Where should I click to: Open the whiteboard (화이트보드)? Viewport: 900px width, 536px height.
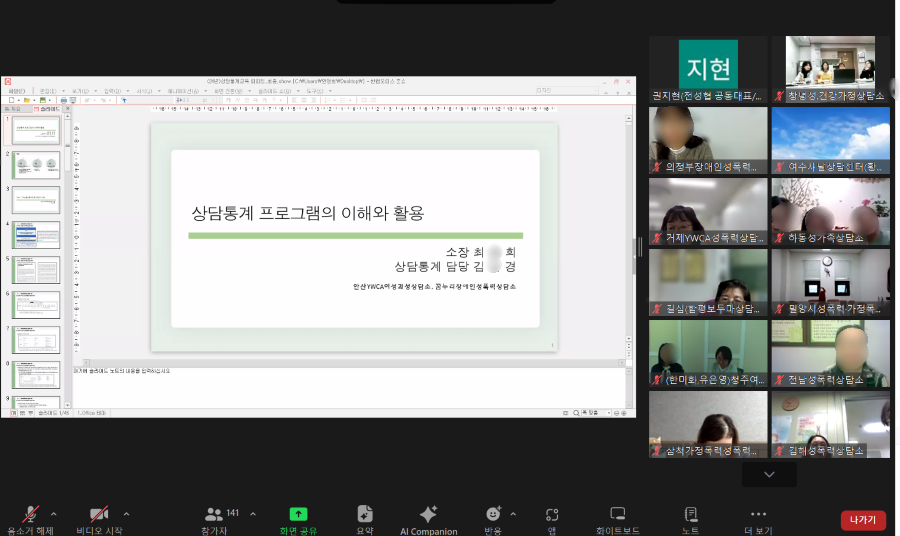point(617,514)
